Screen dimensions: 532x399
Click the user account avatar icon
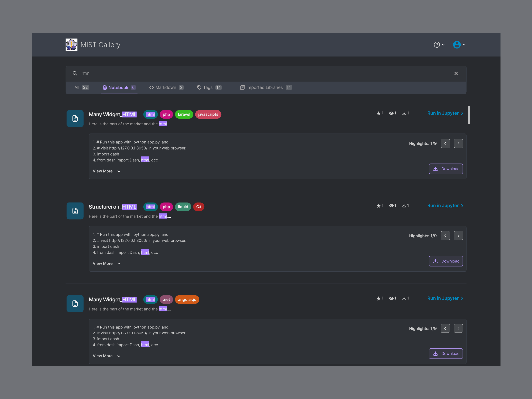[457, 44]
